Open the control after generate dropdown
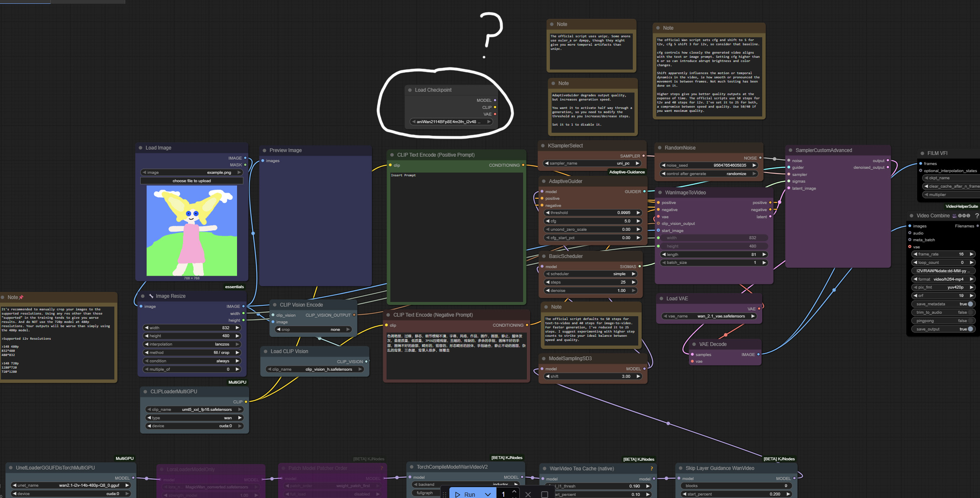This screenshot has width=980, height=498. [709, 174]
